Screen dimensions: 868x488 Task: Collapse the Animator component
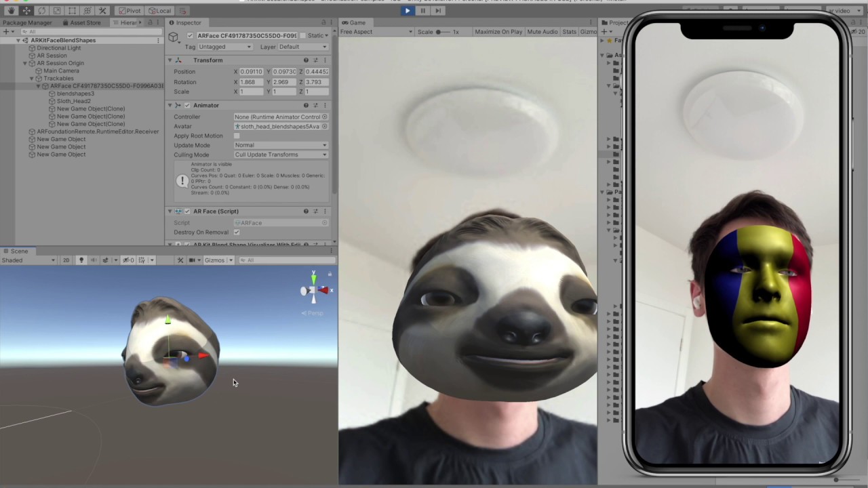coord(170,106)
